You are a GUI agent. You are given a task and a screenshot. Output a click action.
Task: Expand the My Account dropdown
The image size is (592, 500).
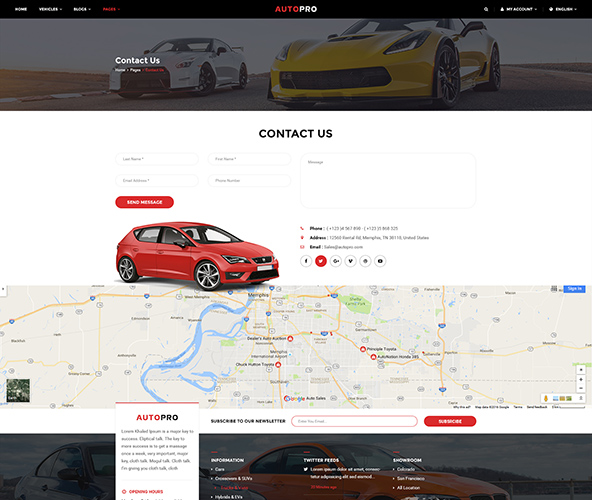[x=518, y=9]
